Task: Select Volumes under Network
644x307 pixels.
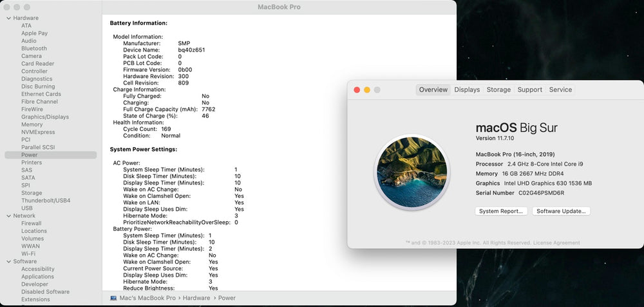Action: 33,238
